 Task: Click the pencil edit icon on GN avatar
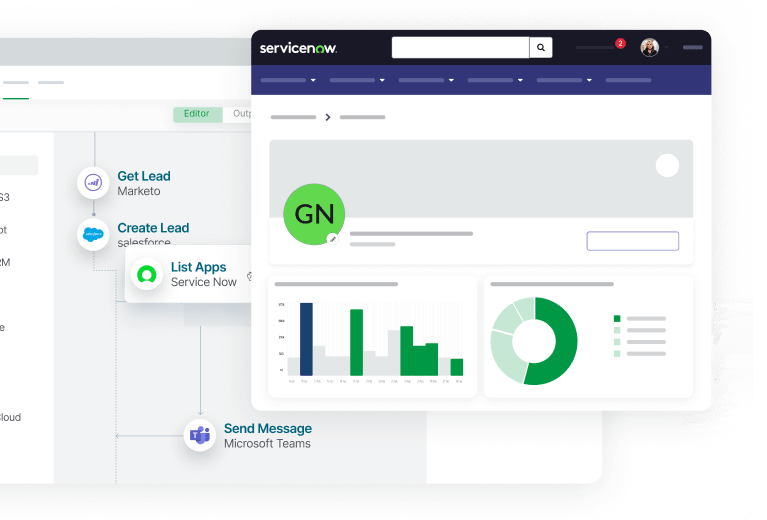pos(333,239)
